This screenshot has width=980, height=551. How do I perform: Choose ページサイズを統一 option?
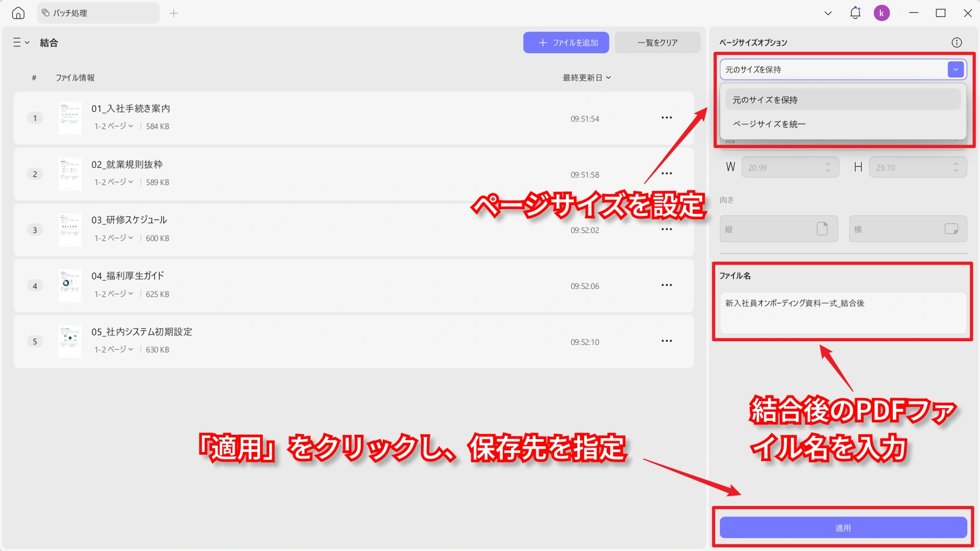click(843, 124)
